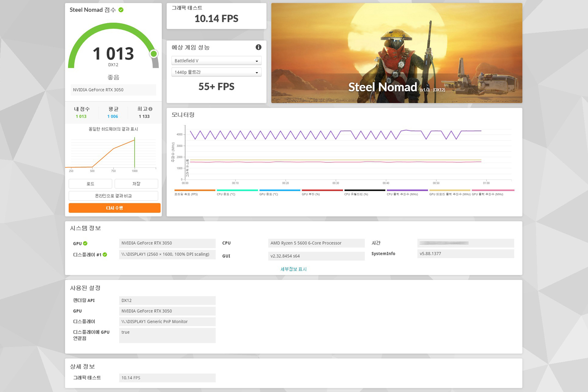The image size is (588, 392).
Task: Click the 저장 button
Action: (x=136, y=184)
